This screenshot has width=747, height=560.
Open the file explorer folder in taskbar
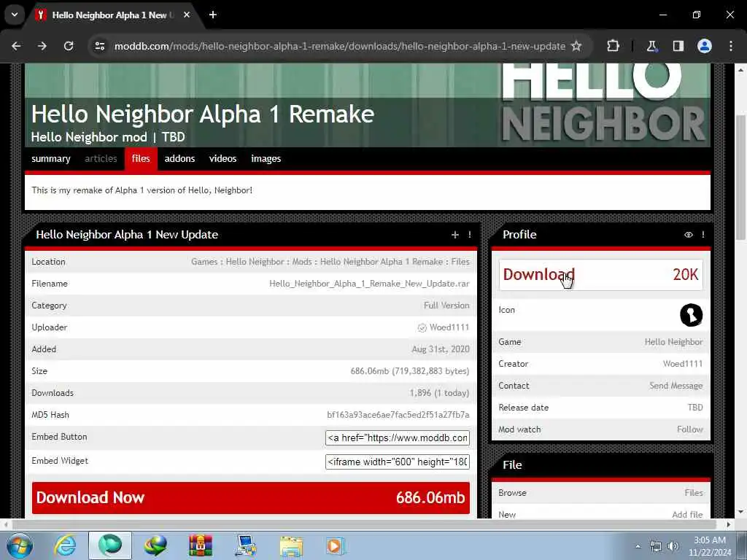(291, 545)
